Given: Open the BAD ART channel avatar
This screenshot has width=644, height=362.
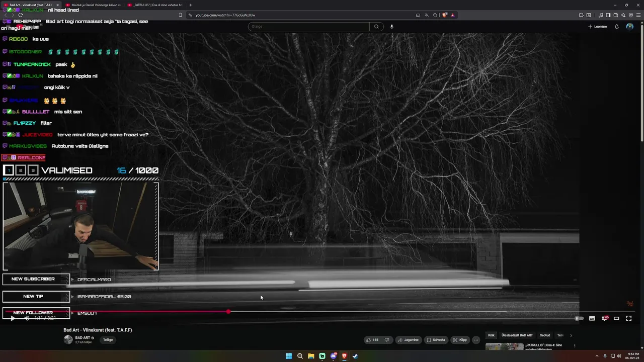Looking at the screenshot, I should click(68, 340).
